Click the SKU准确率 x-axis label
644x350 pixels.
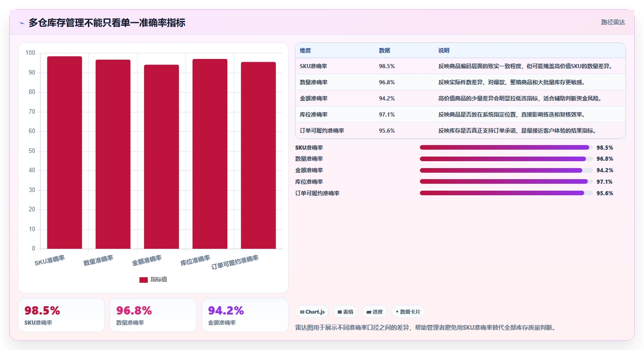[x=50, y=261]
